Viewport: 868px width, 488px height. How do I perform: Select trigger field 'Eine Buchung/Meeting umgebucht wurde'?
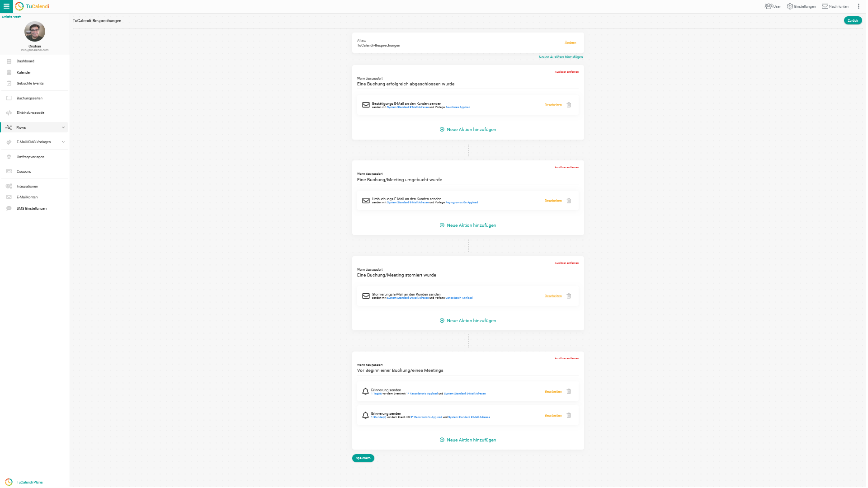467,180
